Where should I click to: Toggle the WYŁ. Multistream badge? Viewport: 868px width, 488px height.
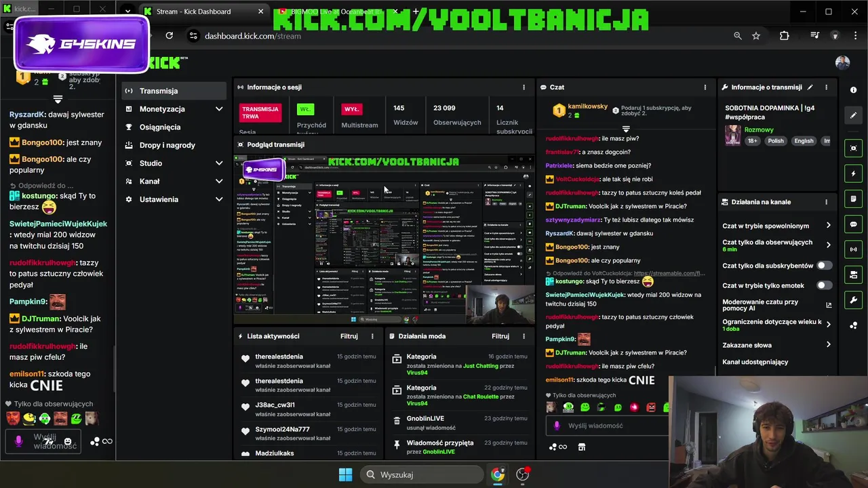pyautogui.click(x=351, y=109)
